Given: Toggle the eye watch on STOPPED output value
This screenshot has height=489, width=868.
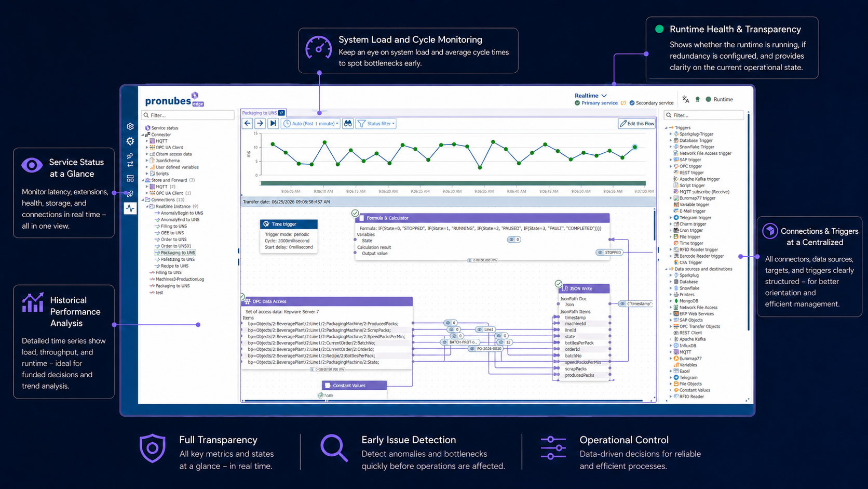Looking at the screenshot, I should click(600, 253).
